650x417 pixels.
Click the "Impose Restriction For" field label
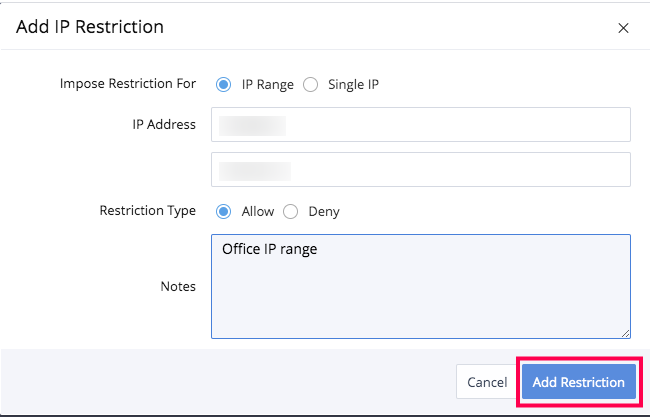click(128, 84)
